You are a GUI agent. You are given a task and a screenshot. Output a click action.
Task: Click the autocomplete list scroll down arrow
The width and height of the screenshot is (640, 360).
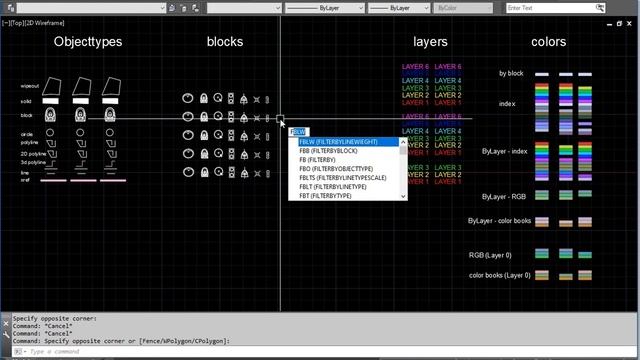tap(403, 196)
